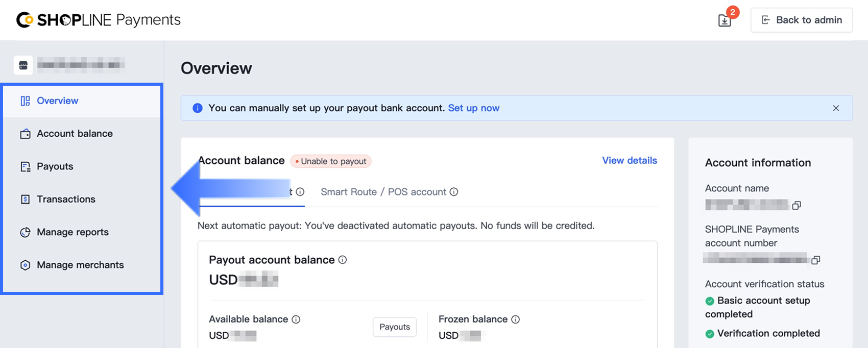This screenshot has height=348, width=868.
Task: Click the Set up now link
Action: [x=473, y=108]
